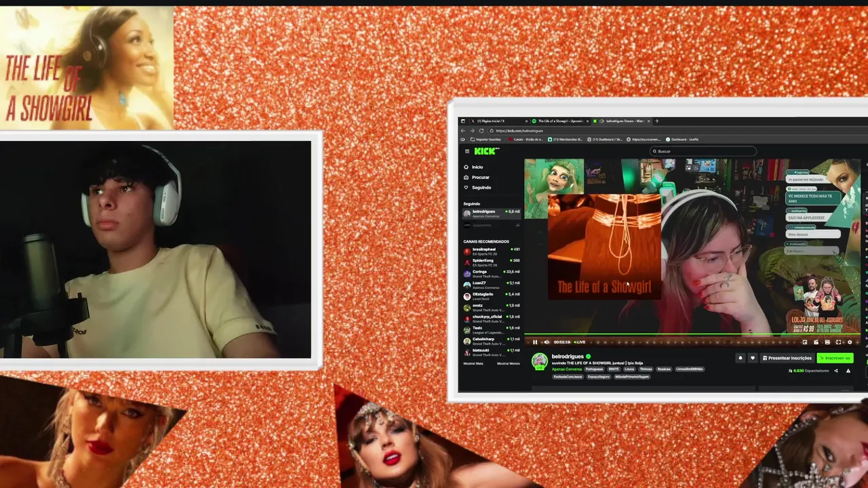This screenshot has width=868, height=488.
Task: Close the Life of a Showgirl tab
Action: coord(587,121)
